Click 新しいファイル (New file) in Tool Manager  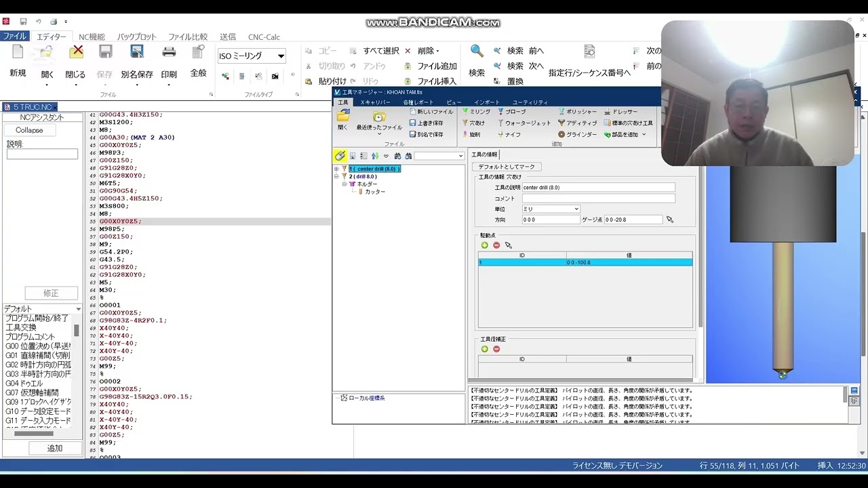431,112
